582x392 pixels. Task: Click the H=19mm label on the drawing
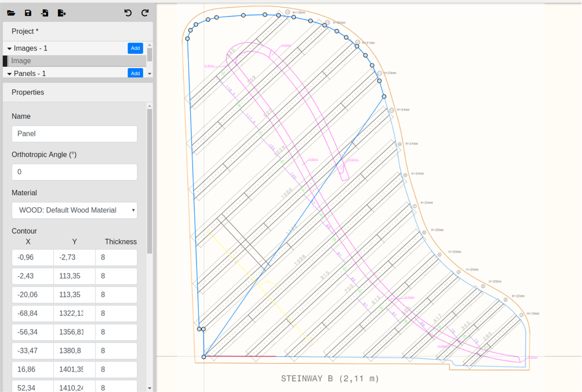pyautogui.click(x=299, y=12)
